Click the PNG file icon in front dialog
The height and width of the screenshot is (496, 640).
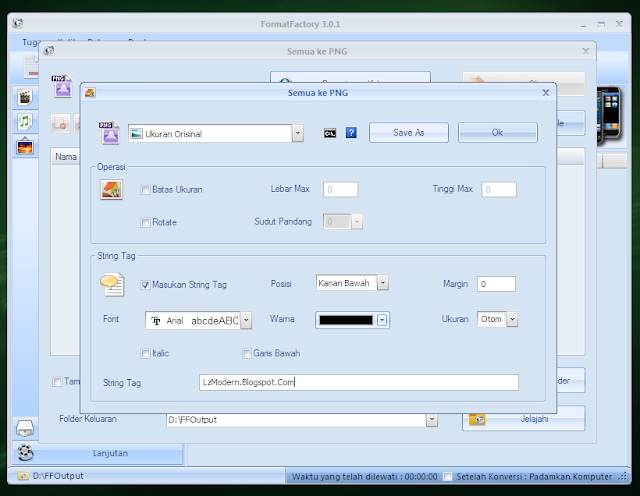click(x=109, y=133)
